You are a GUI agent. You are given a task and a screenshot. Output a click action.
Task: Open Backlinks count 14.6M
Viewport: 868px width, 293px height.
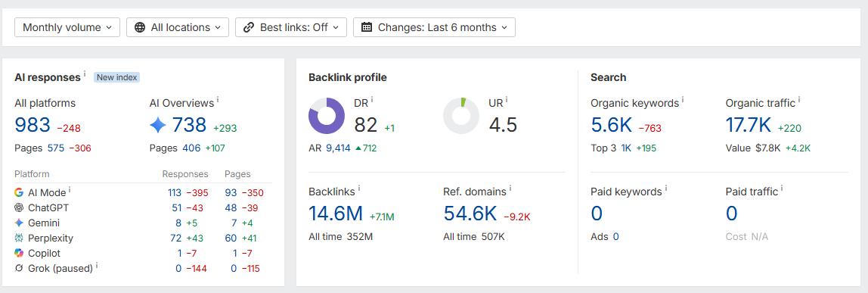pyautogui.click(x=336, y=214)
